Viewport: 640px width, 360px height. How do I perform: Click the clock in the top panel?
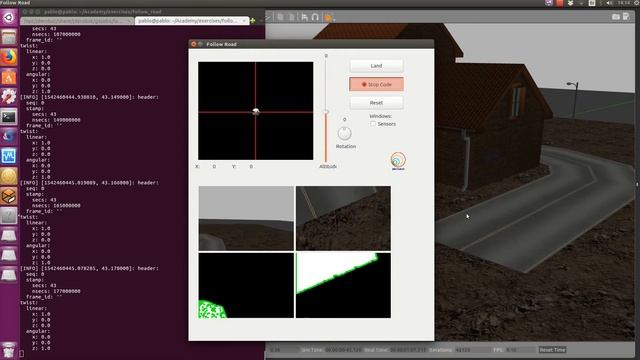coord(623,3)
